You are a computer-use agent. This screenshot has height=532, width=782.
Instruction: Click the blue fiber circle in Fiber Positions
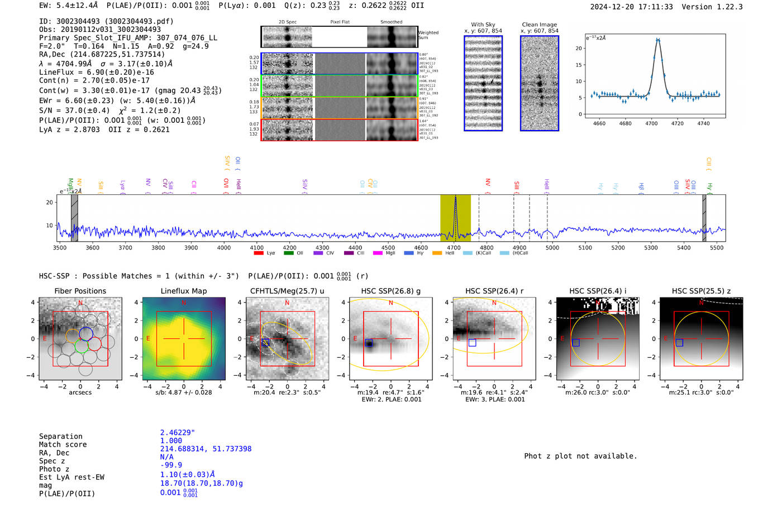[86, 334]
